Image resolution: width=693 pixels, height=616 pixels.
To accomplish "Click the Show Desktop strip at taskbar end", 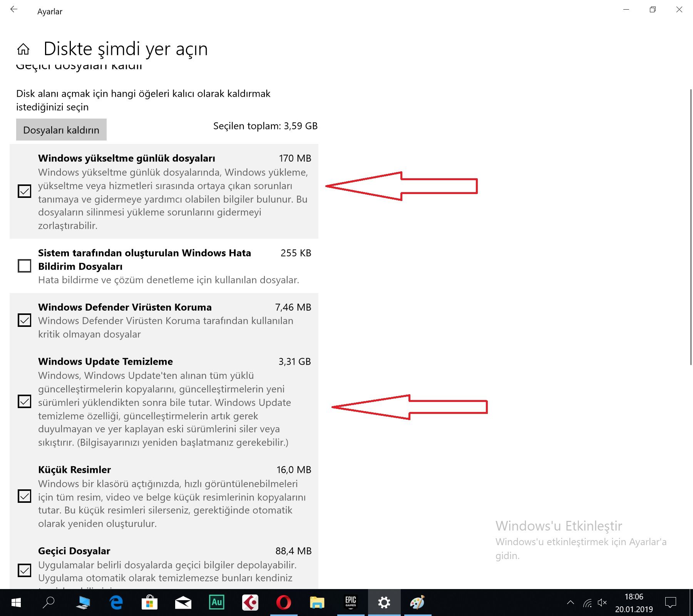I will tap(691, 603).
